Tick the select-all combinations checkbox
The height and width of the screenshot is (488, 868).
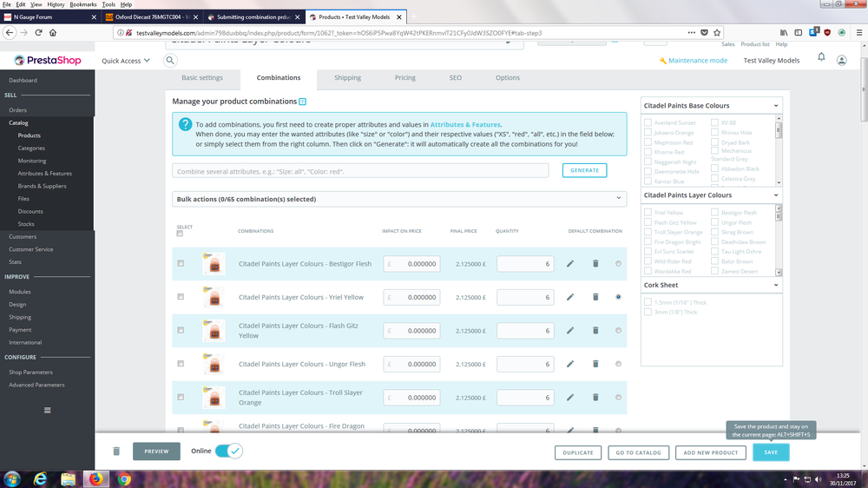pyautogui.click(x=180, y=234)
